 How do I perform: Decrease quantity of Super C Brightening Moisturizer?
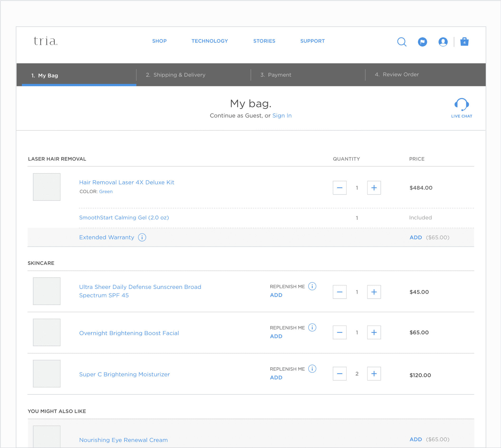[x=340, y=374]
